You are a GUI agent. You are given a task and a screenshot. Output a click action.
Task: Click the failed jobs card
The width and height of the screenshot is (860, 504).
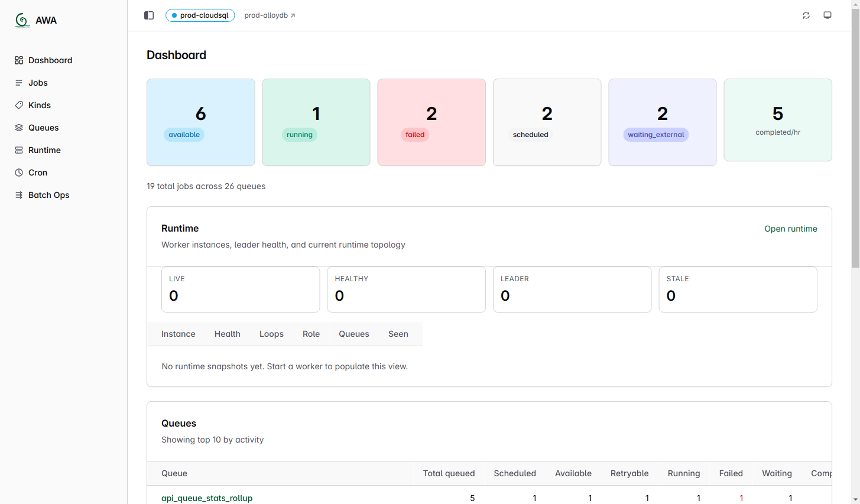tap(431, 122)
